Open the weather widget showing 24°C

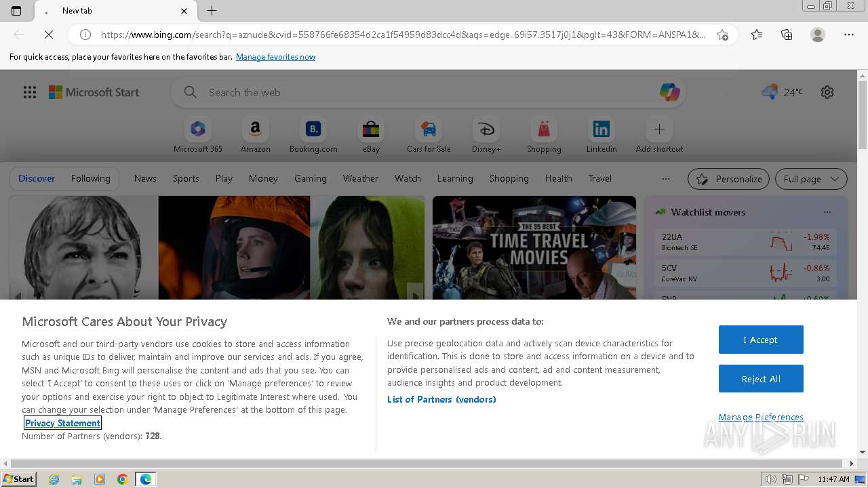(x=782, y=92)
